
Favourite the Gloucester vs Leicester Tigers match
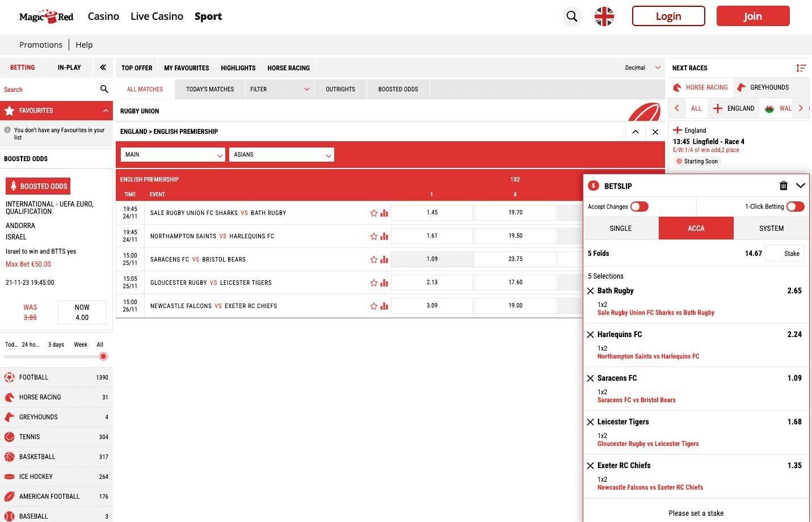point(374,283)
